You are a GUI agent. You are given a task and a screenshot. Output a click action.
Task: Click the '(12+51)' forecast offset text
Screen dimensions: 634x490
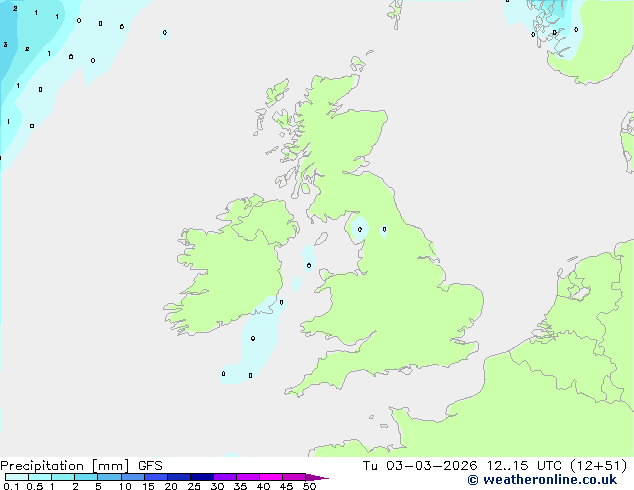click(598, 466)
